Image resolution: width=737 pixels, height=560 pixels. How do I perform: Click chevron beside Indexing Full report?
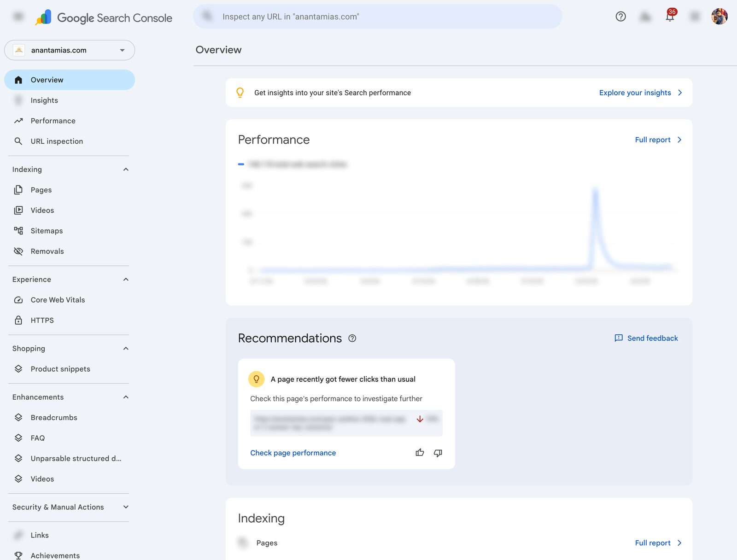pos(679,543)
